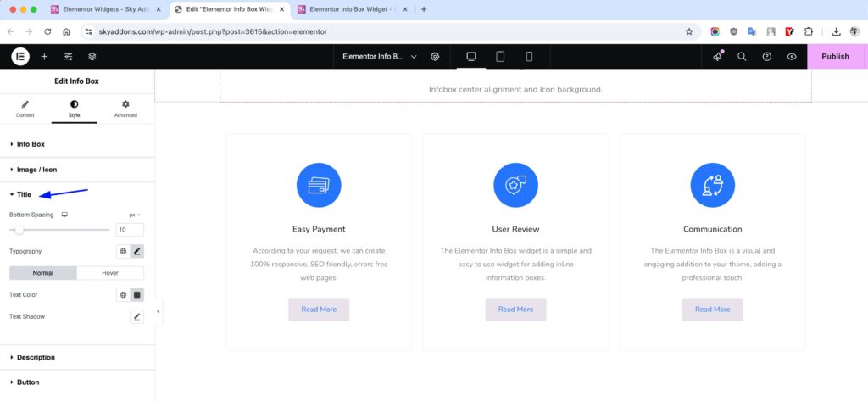Select the Communication people icon
This screenshot has height=402, width=868.
coord(712,186)
